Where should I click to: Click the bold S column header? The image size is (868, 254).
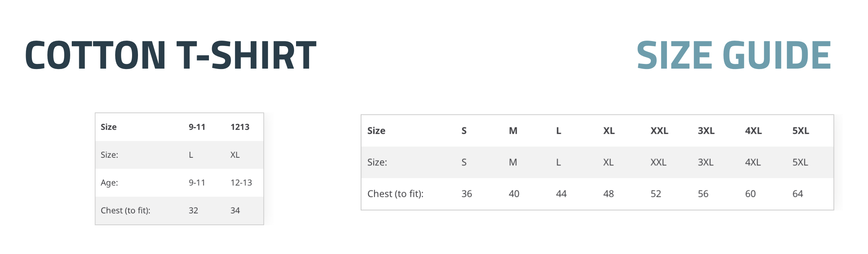pos(464,131)
